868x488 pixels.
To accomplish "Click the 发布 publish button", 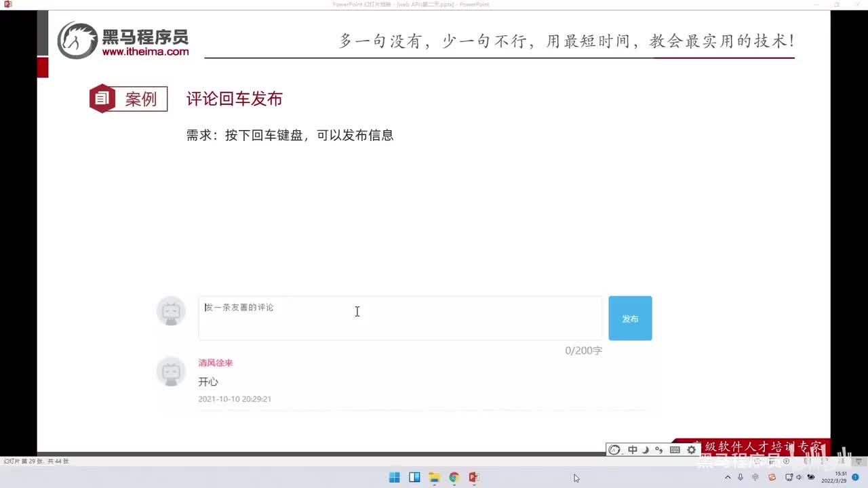I will click(x=630, y=318).
